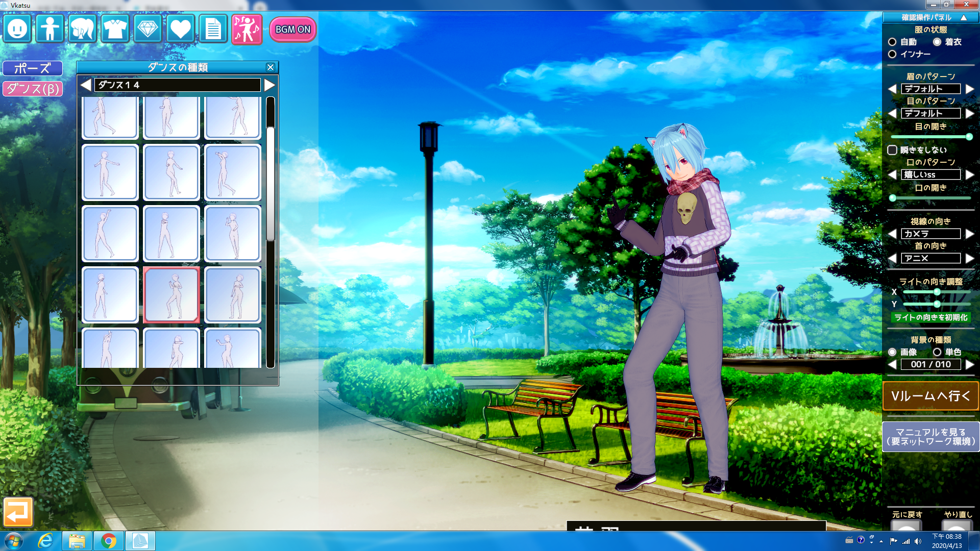Viewport: 980px width, 551px height.
Task: Open the heart icon category
Action: pyautogui.click(x=181, y=29)
